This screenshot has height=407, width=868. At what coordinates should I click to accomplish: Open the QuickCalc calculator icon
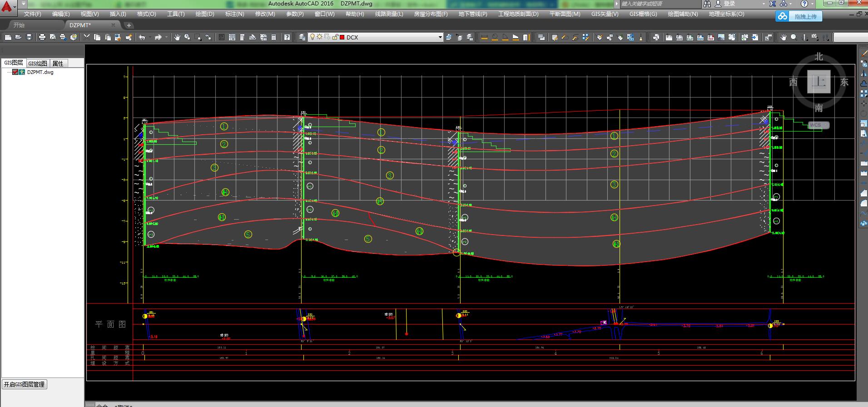273,37
